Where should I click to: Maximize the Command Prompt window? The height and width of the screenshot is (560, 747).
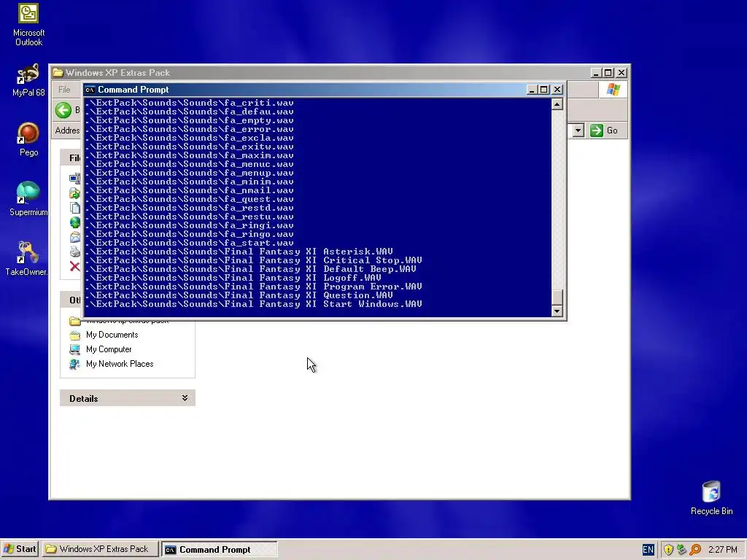coord(544,90)
